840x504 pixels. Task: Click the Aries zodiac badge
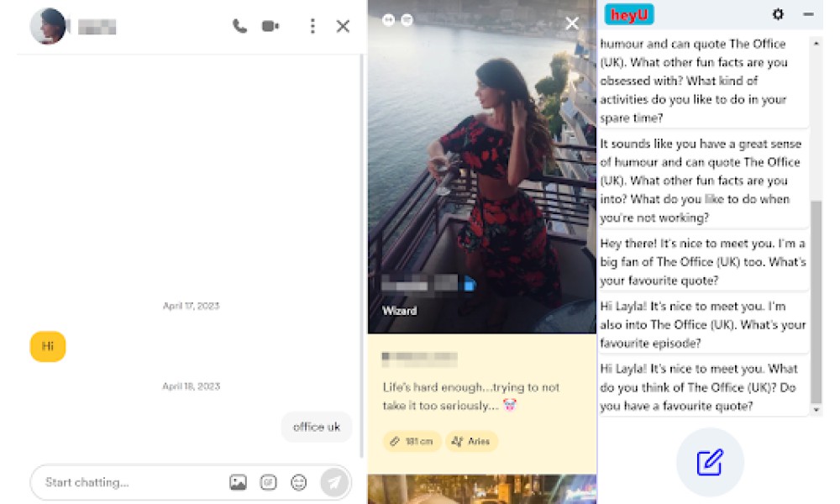(x=471, y=441)
